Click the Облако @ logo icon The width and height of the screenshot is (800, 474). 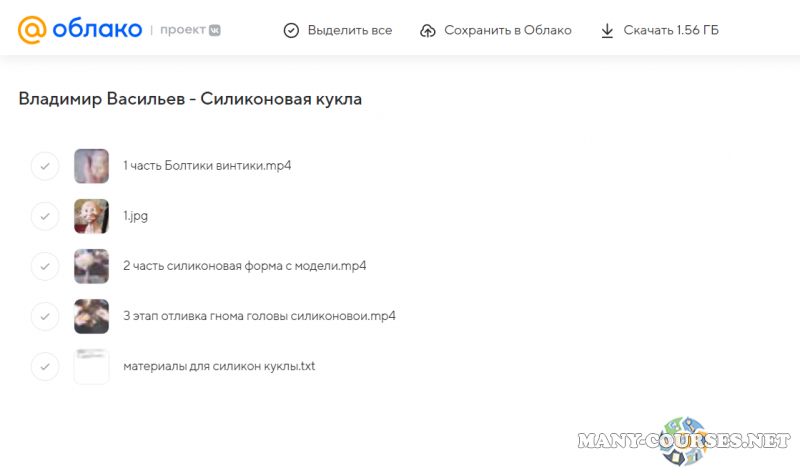pyautogui.click(x=32, y=30)
